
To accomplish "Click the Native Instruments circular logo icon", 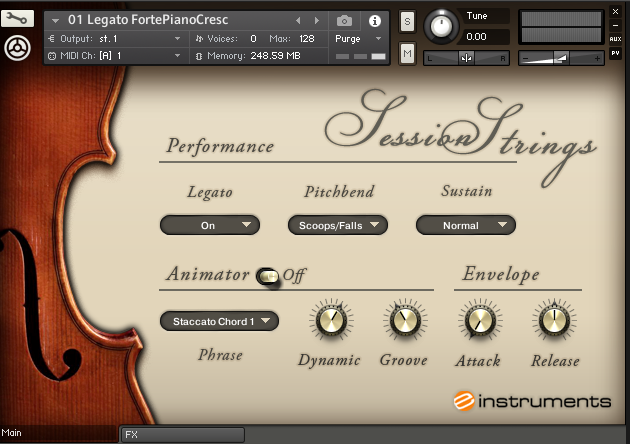I will coord(18,47).
